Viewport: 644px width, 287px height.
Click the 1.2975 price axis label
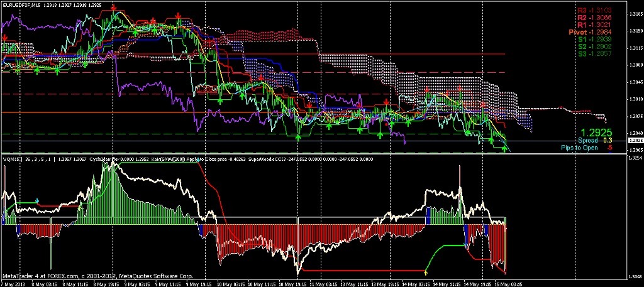click(635, 116)
